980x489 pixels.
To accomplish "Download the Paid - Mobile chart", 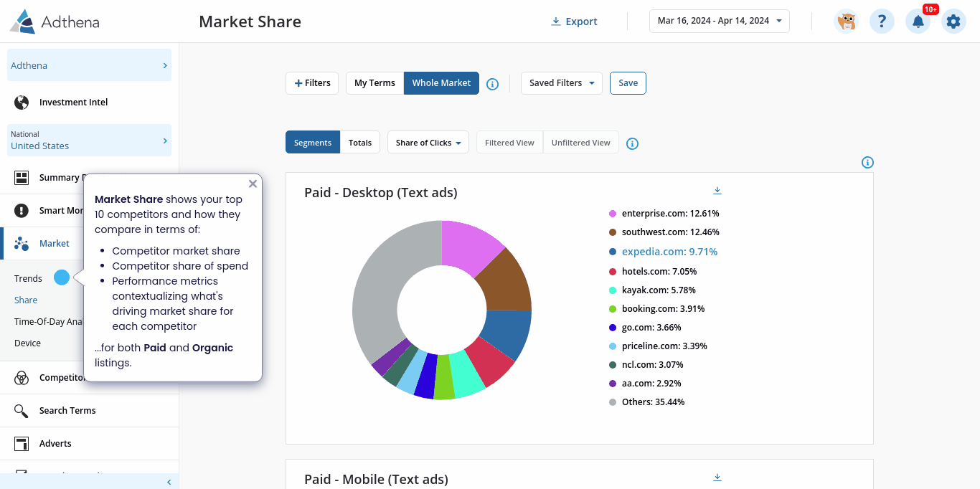I will click(717, 478).
